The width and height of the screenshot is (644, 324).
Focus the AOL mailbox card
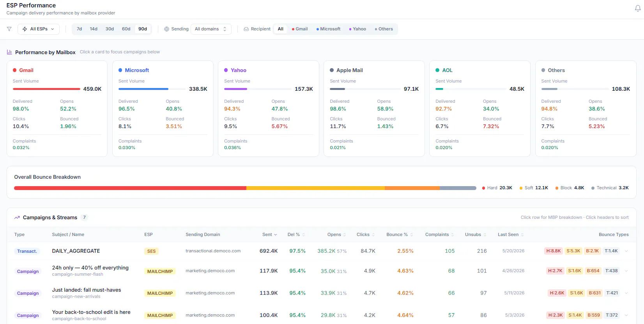tap(480, 109)
